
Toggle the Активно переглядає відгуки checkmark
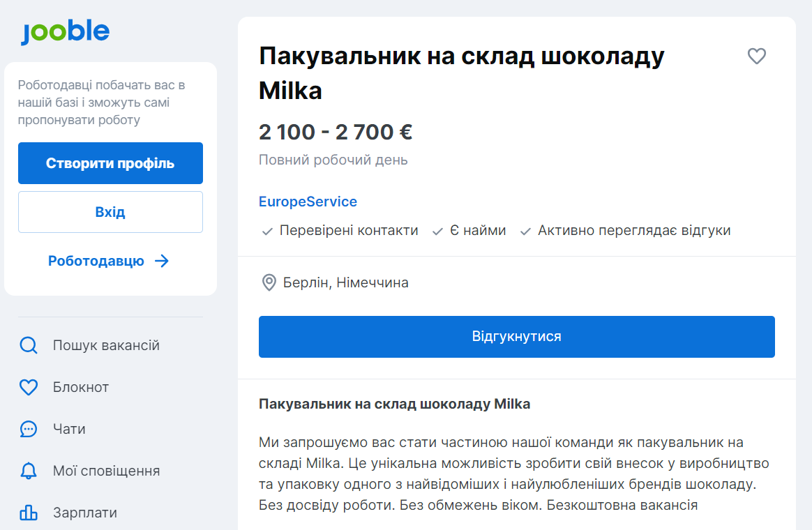click(525, 230)
